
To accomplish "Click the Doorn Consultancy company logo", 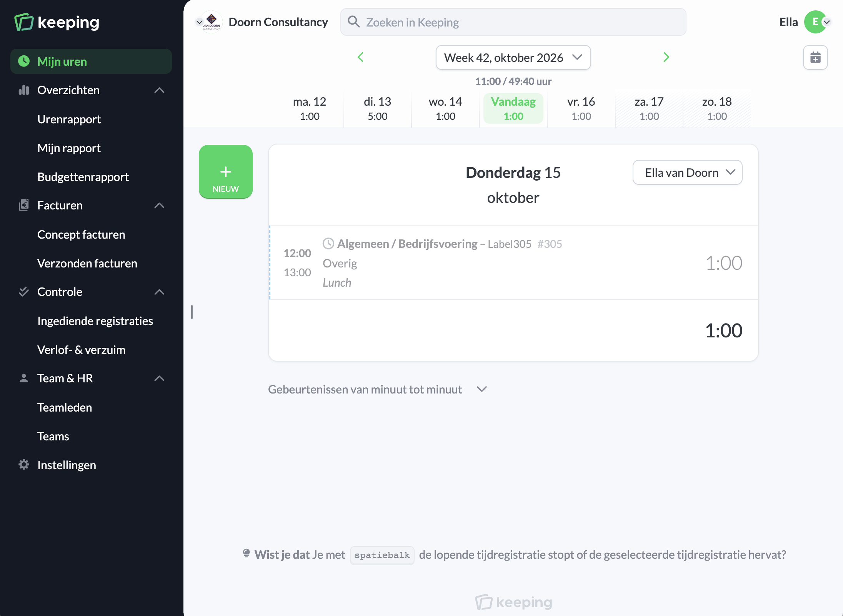I will 212,22.
